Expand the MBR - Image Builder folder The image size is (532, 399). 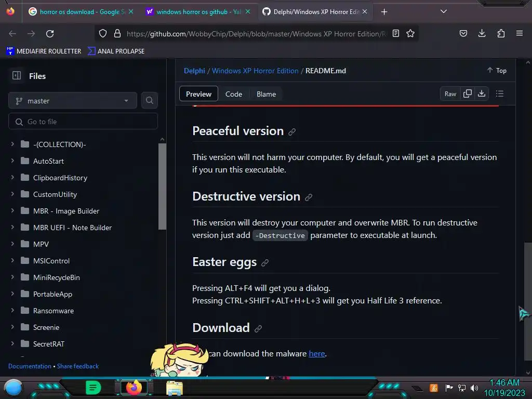[12, 211]
